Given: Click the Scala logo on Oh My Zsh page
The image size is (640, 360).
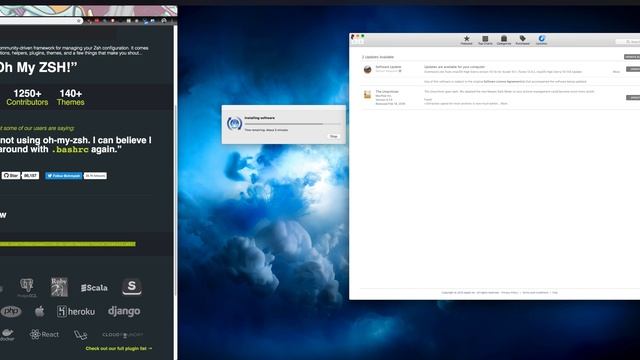Looking at the screenshot, I should (94, 288).
